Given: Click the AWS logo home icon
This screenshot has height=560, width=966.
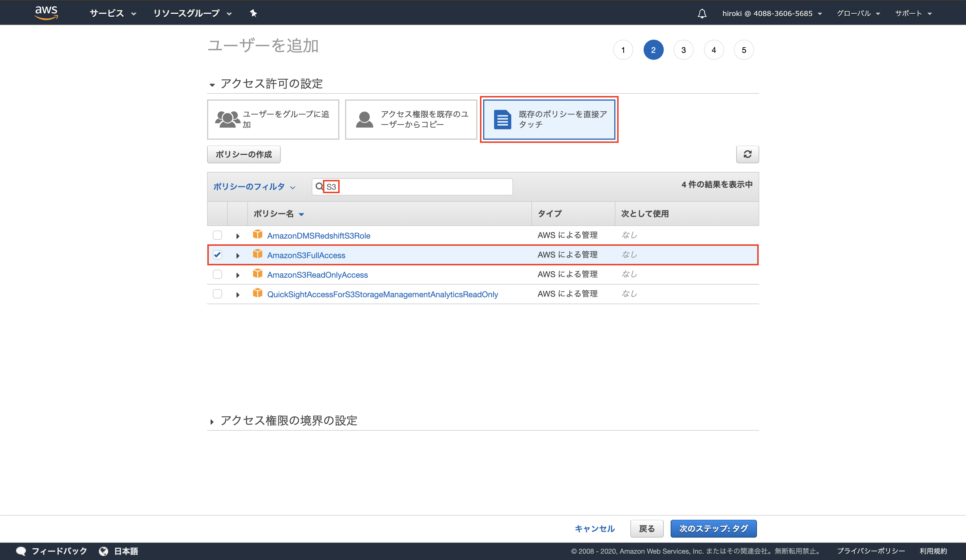Looking at the screenshot, I should tap(46, 12).
